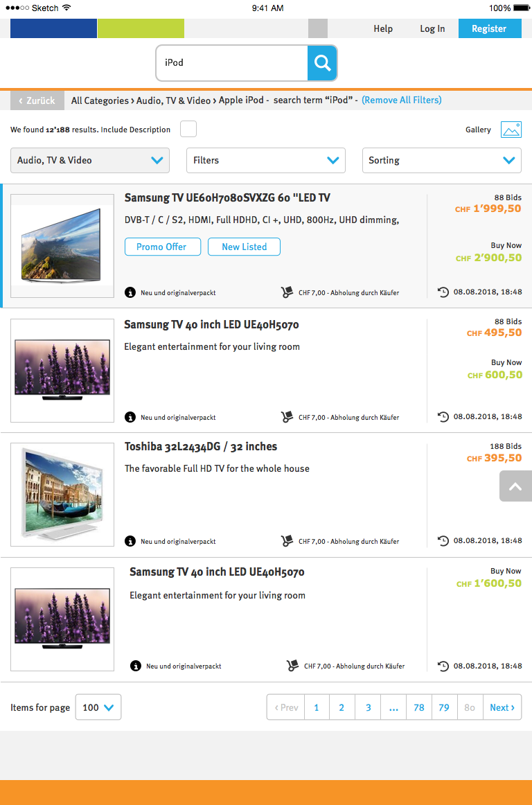The height and width of the screenshot is (805, 532).
Task: Click the pagination ellipsis
Action: 393,707
